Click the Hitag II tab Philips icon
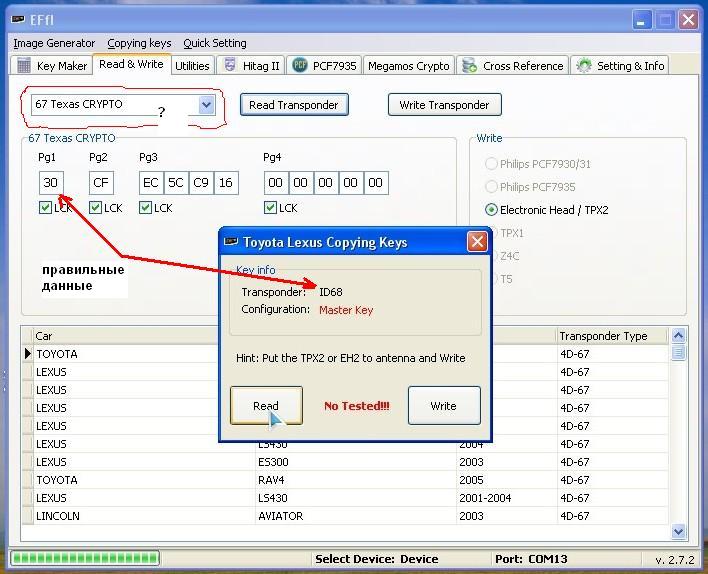Viewport: 708px width, 574px height. 230,65
